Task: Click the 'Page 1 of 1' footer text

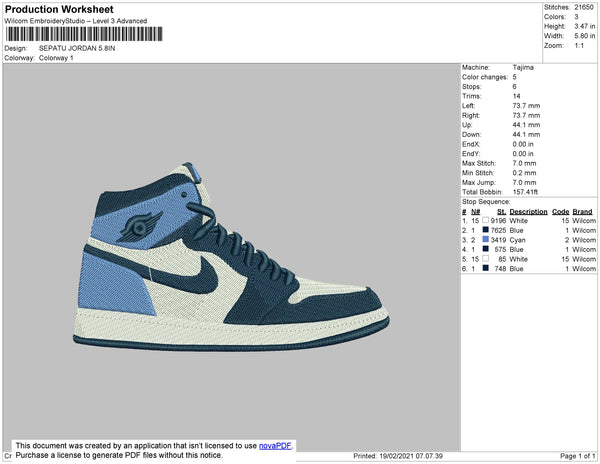Action: [x=578, y=456]
